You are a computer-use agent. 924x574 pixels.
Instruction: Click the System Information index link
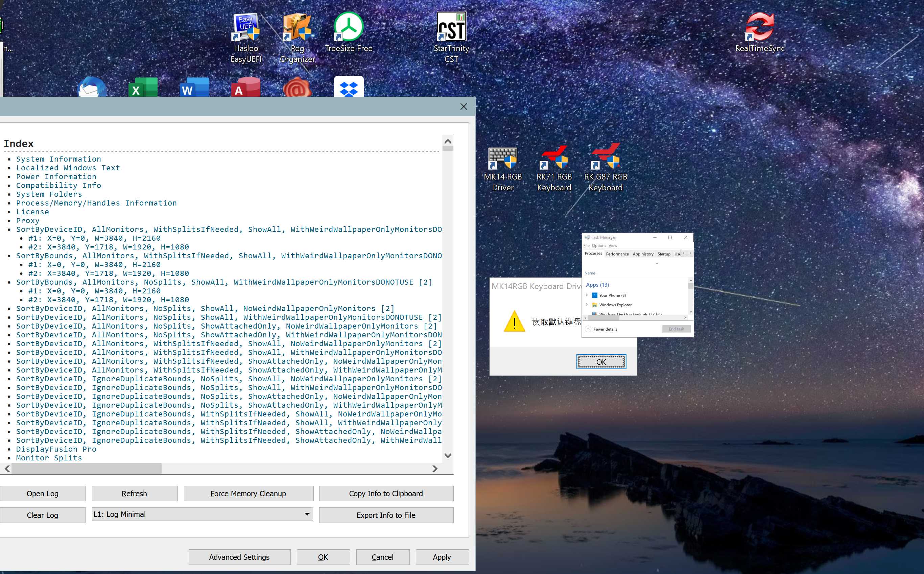coord(58,159)
